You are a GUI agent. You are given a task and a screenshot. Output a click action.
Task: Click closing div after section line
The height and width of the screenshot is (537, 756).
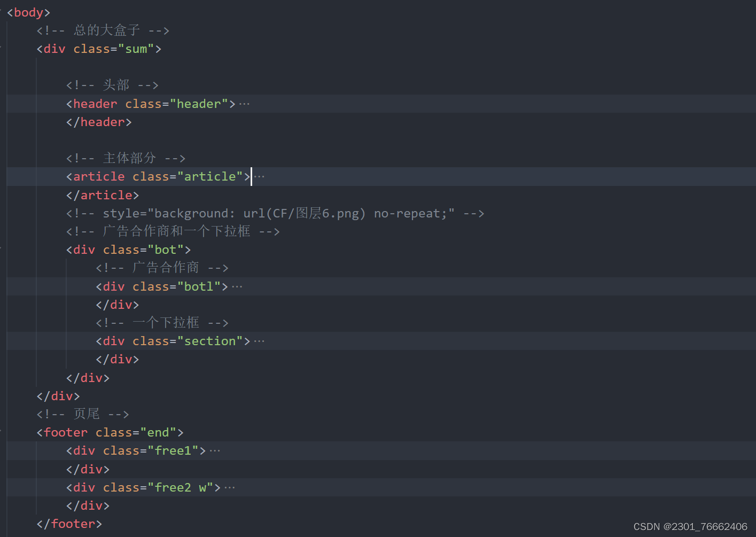point(118,360)
